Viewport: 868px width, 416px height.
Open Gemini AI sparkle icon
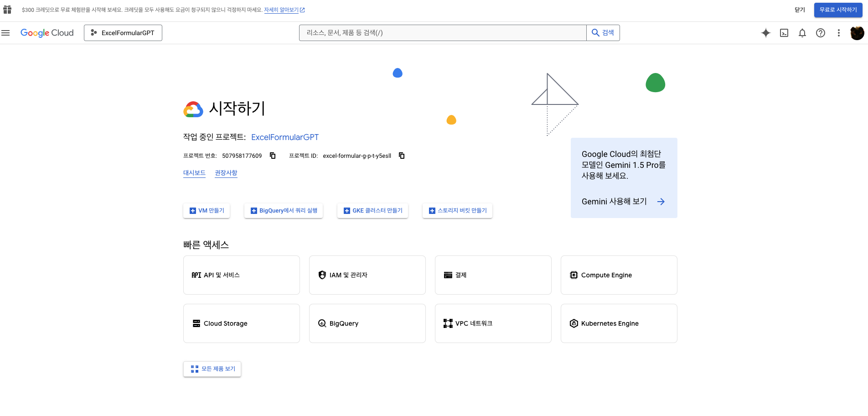[766, 33]
